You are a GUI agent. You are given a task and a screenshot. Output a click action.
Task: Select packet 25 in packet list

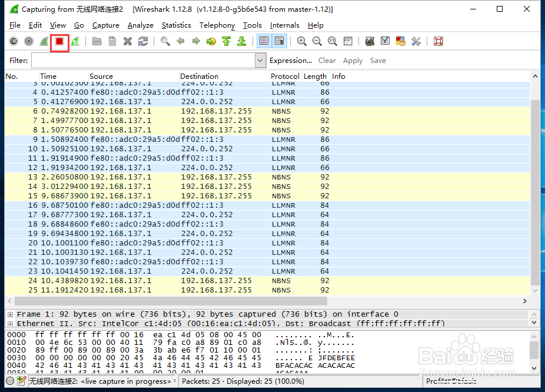(267, 290)
